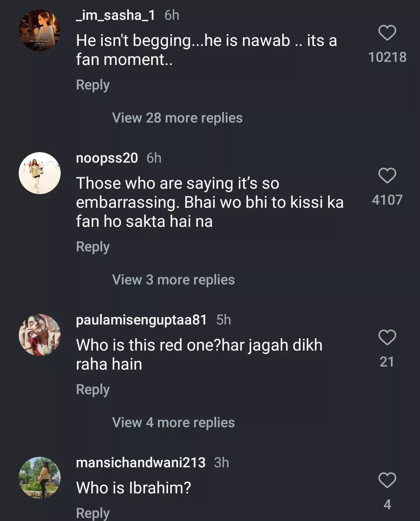Reply to the "red one" comment
Viewport: 420px width, 521px height.
tap(93, 389)
